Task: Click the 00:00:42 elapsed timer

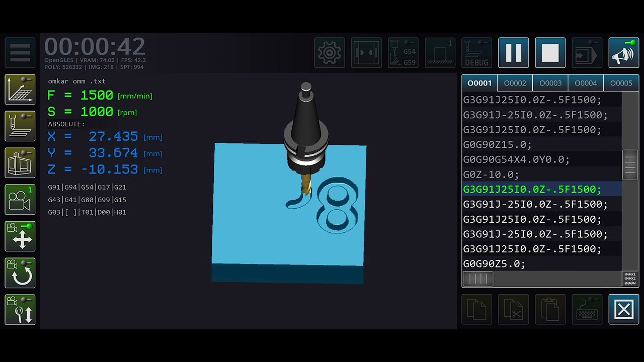Action: click(x=95, y=47)
